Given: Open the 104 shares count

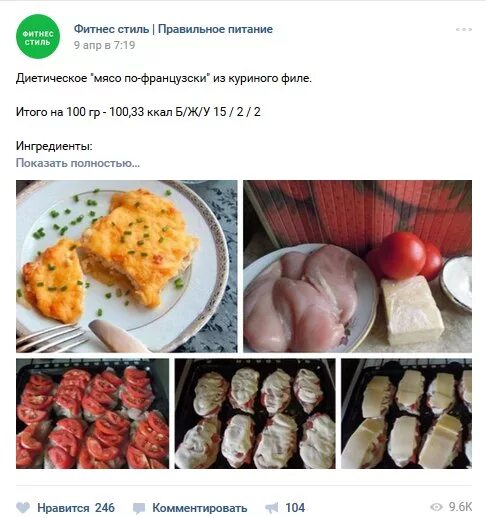Looking at the screenshot, I should point(295,508).
